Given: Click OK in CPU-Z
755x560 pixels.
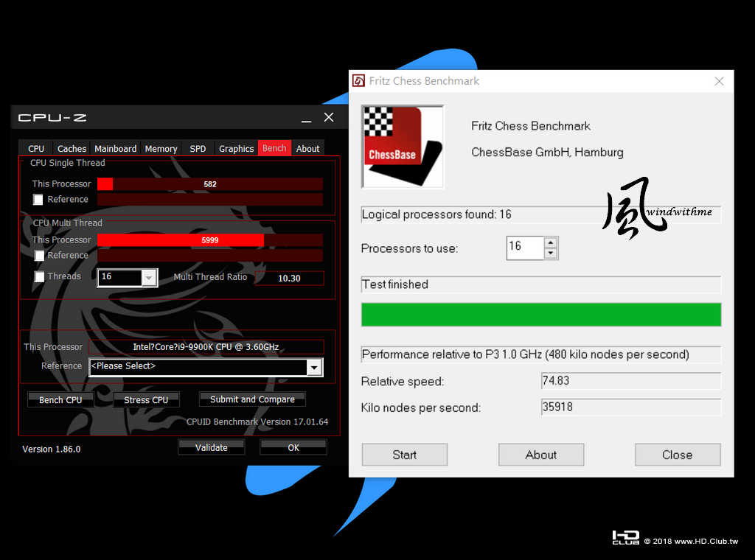Looking at the screenshot, I should [293, 447].
